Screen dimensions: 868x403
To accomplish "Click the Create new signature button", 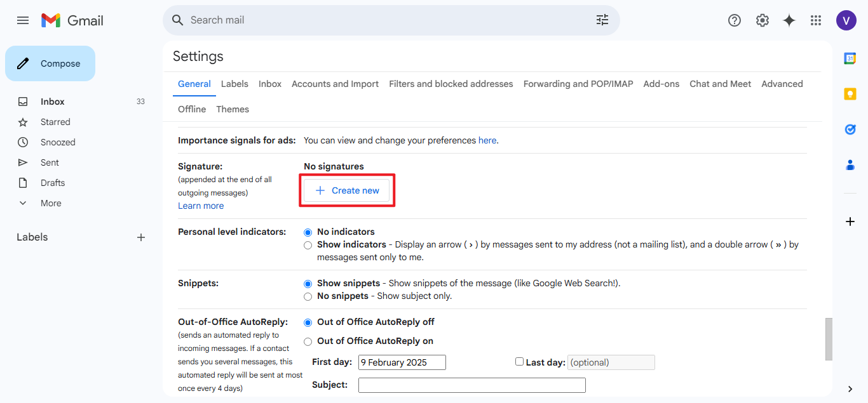I will (347, 190).
